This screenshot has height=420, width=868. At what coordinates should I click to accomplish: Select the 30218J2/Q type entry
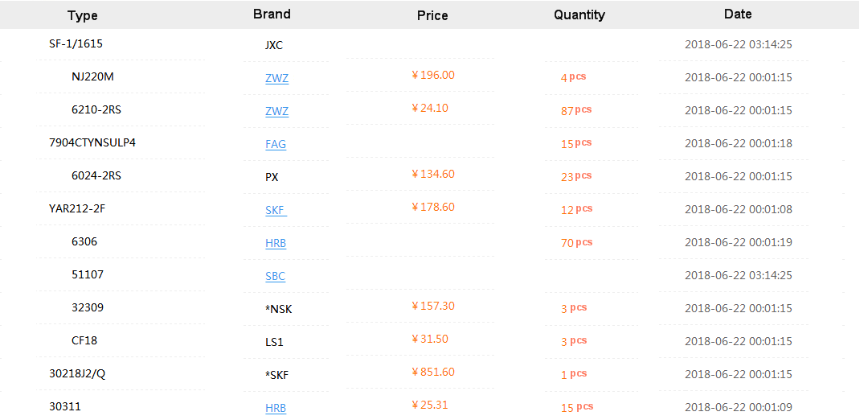coord(77,373)
